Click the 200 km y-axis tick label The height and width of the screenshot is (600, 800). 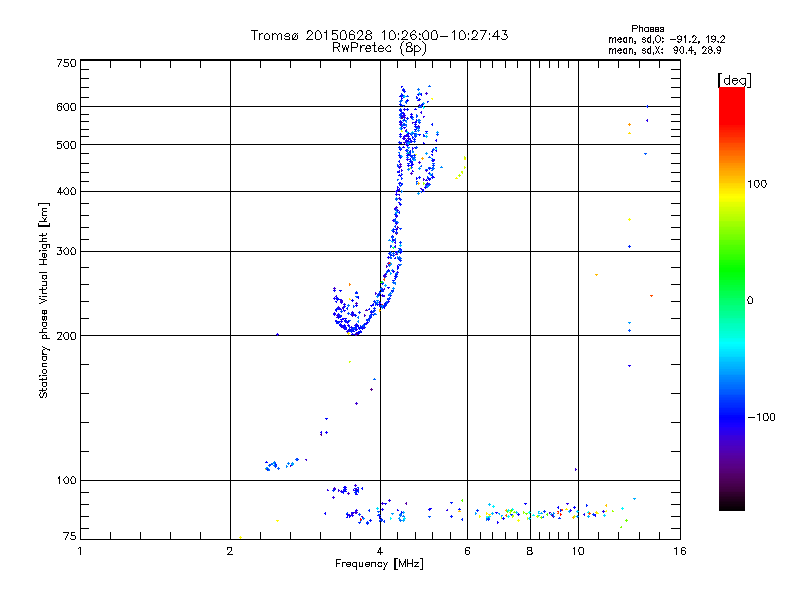coord(66,336)
